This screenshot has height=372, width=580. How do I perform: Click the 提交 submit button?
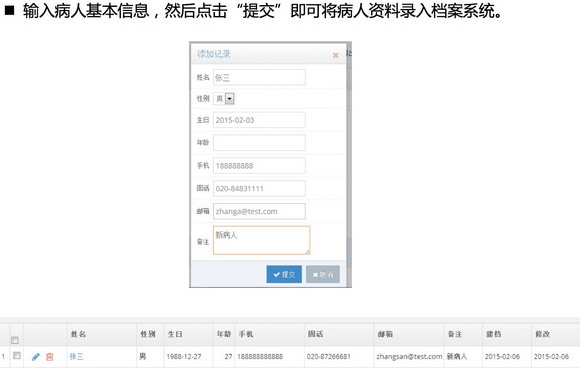pyautogui.click(x=284, y=274)
